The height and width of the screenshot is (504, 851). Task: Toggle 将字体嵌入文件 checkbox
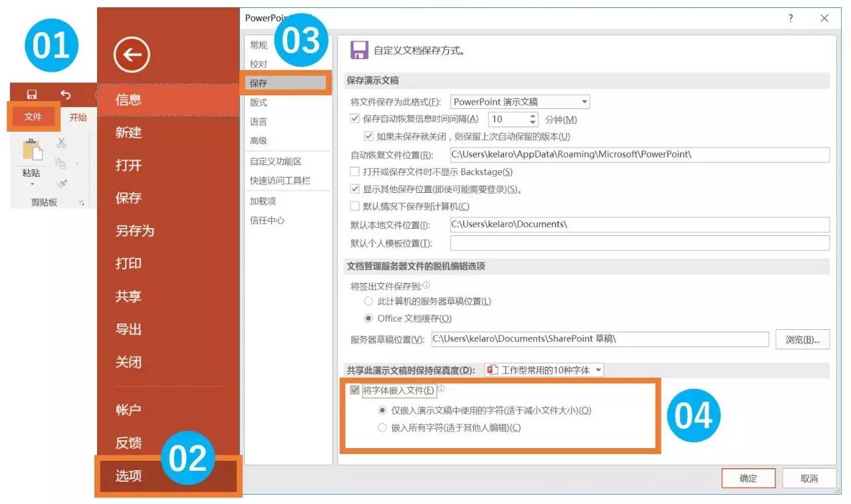[x=354, y=390]
